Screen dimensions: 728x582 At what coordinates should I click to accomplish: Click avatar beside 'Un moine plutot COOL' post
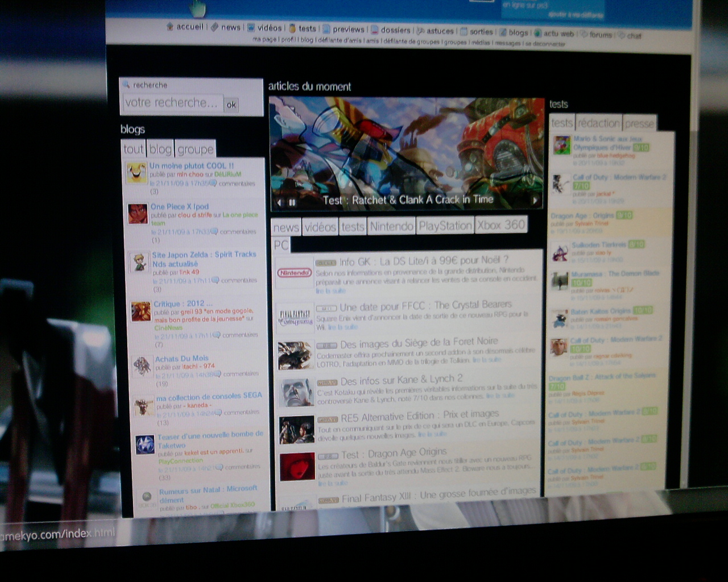click(136, 173)
